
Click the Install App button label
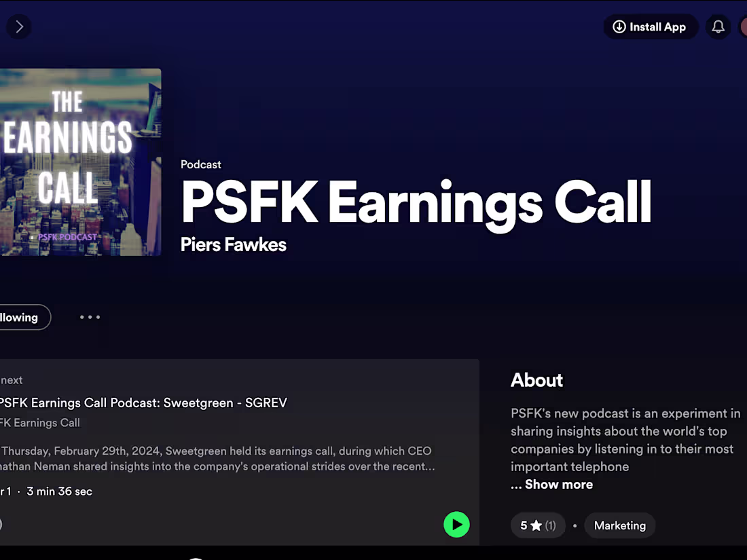(657, 27)
